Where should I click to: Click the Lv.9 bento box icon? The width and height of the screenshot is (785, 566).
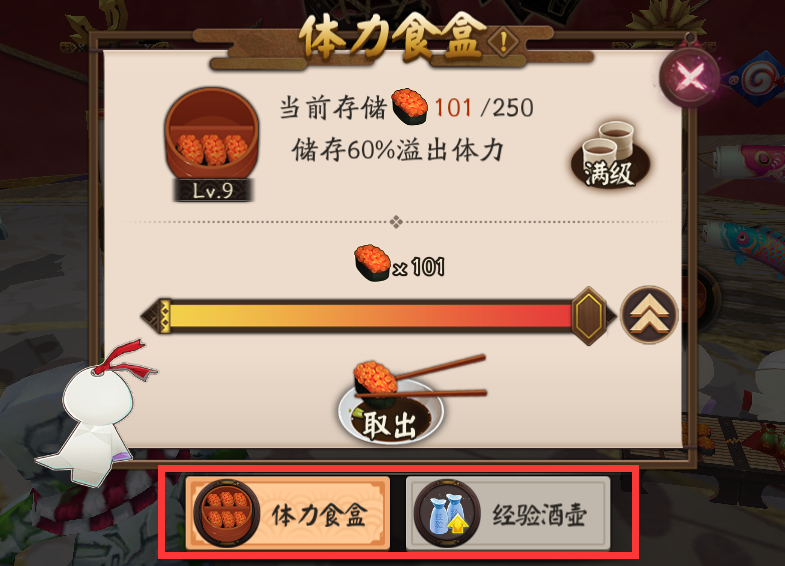point(212,135)
